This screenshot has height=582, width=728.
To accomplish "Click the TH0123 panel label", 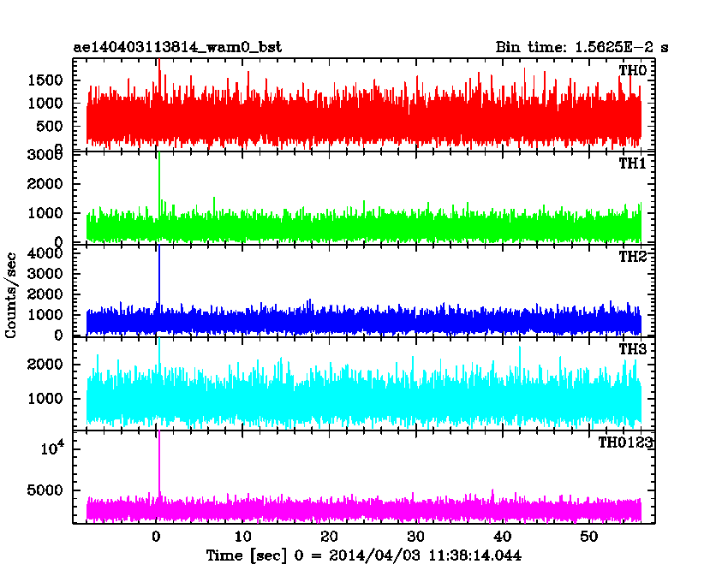I will (x=625, y=442).
